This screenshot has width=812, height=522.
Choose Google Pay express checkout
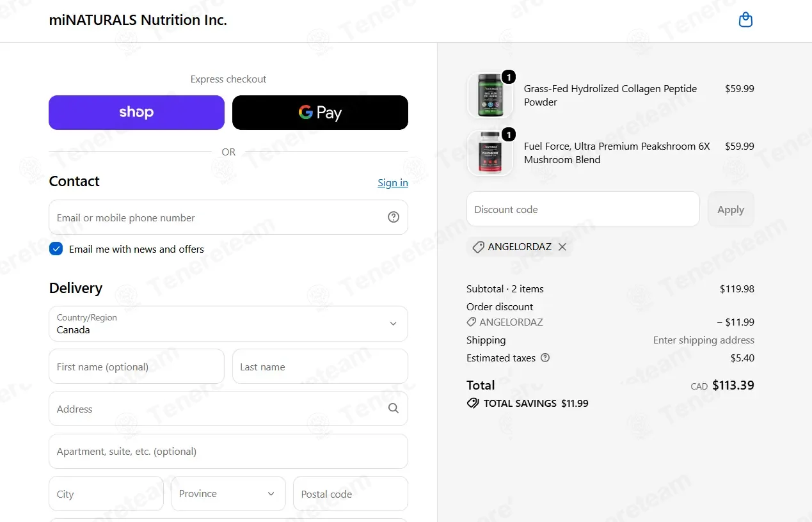pyautogui.click(x=320, y=113)
